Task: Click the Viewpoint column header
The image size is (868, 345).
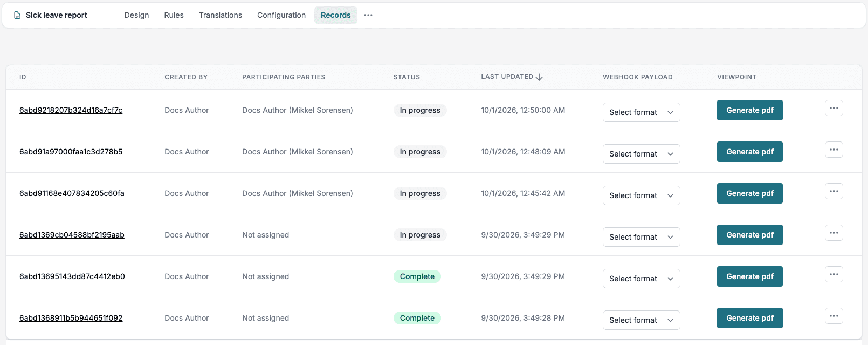Action: (x=737, y=77)
